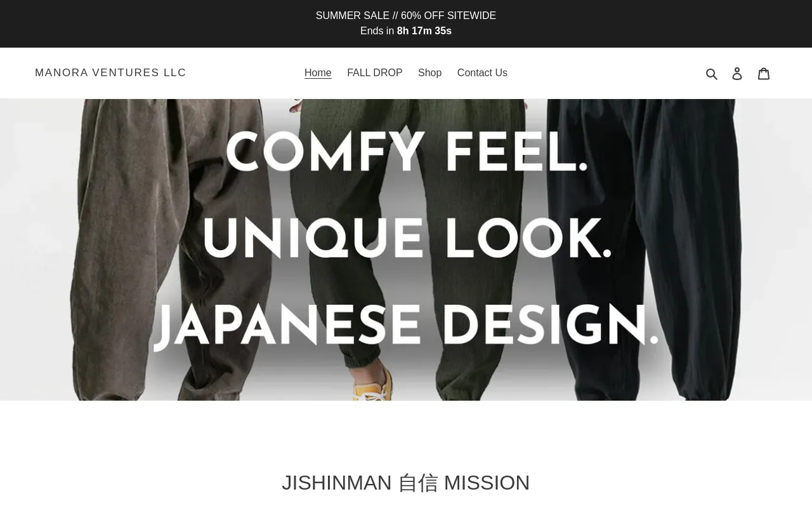Click the MISSION word in the heading
812x508 pixels.
[487, 483]
